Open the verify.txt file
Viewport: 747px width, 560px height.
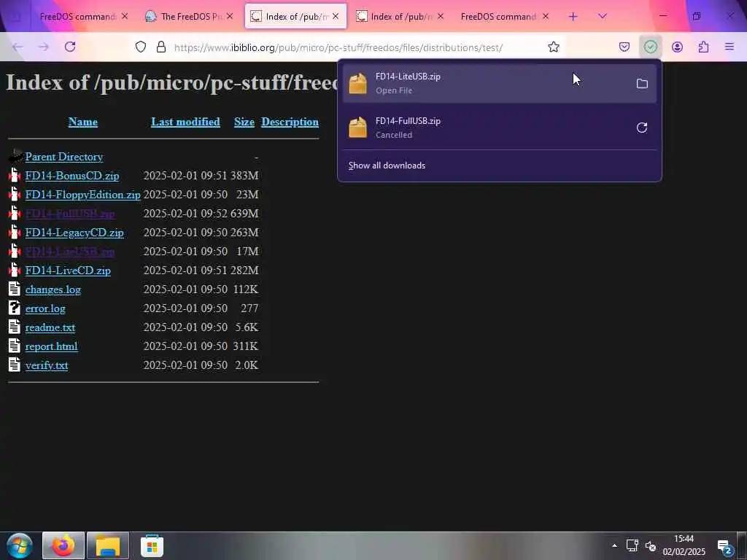pos(46,365)
